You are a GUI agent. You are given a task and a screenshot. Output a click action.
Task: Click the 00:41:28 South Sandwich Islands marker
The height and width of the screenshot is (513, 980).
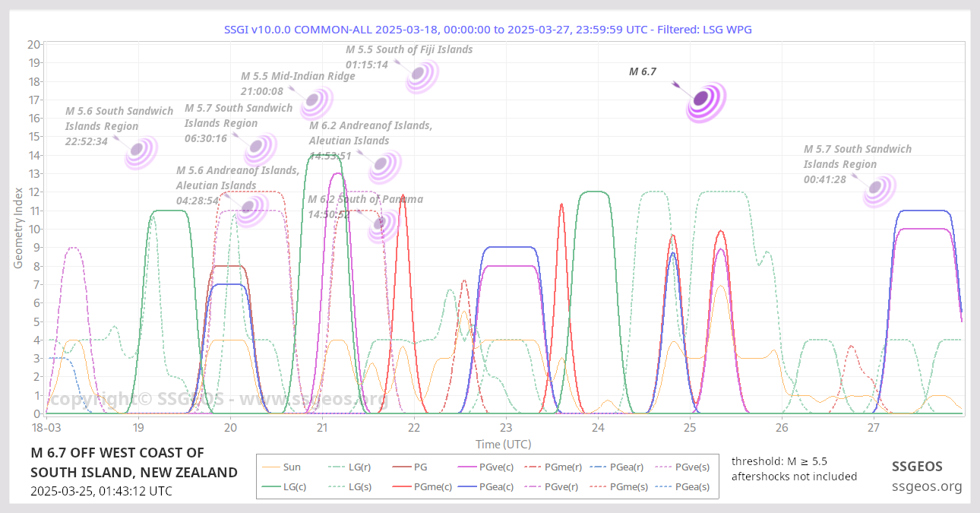[x=879, y=188]
